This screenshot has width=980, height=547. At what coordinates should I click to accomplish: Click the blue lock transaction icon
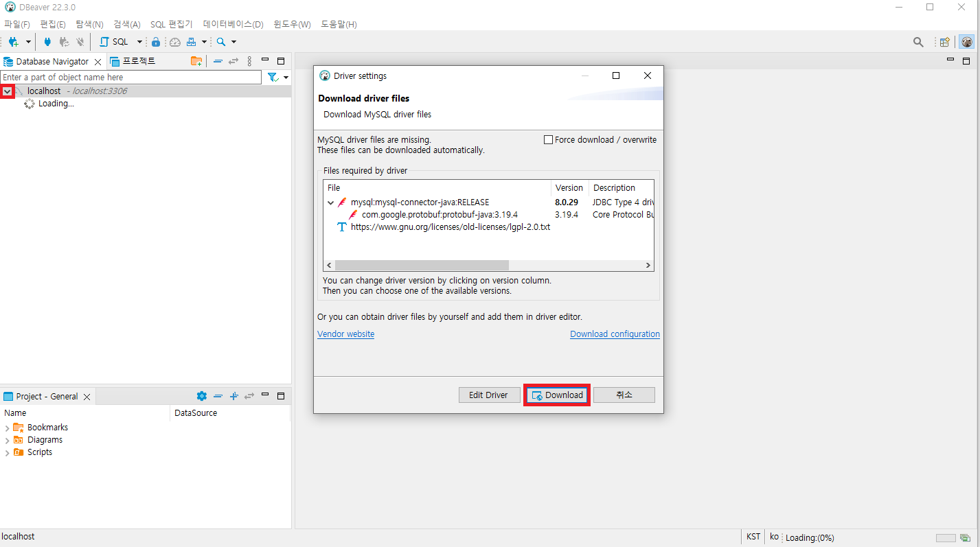[x=156, y=42]
